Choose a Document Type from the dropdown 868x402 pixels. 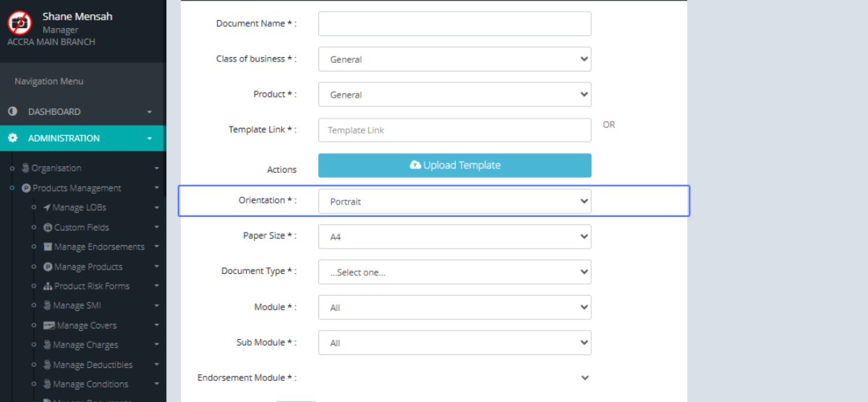[454, 272]
